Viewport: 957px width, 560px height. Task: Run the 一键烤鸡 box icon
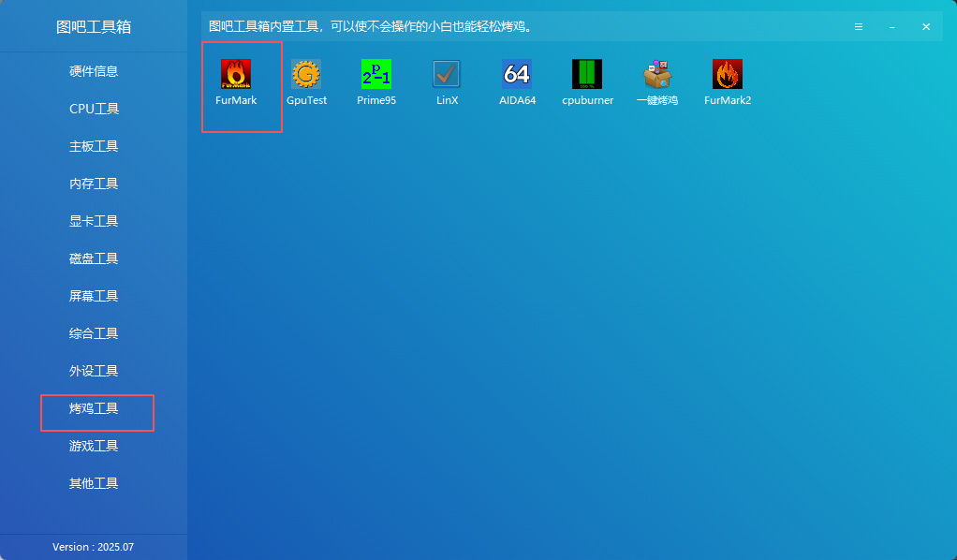click(x=657, y=74)
